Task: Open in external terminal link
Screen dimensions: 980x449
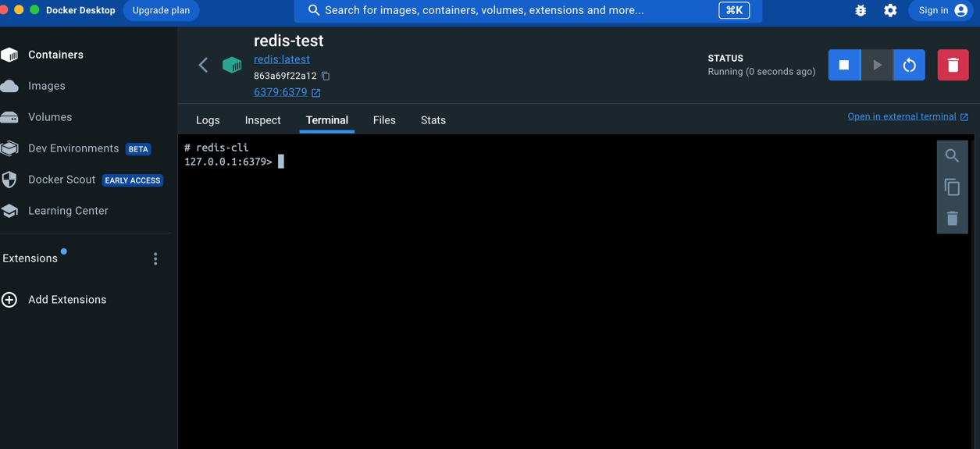Action: coord(902,116)
